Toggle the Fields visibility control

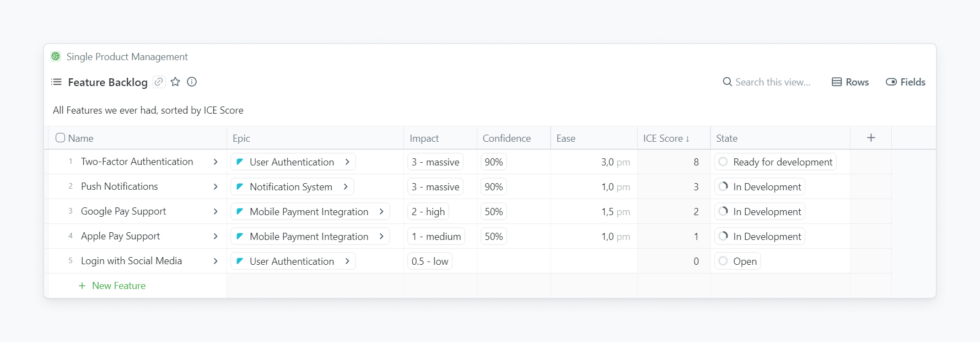906,82
